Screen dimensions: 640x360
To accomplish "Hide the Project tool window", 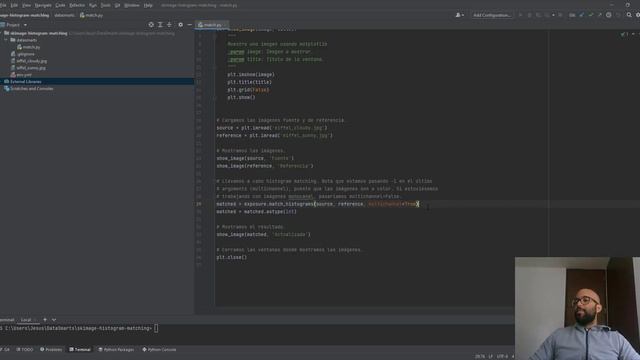I will (x=189, y=25).
